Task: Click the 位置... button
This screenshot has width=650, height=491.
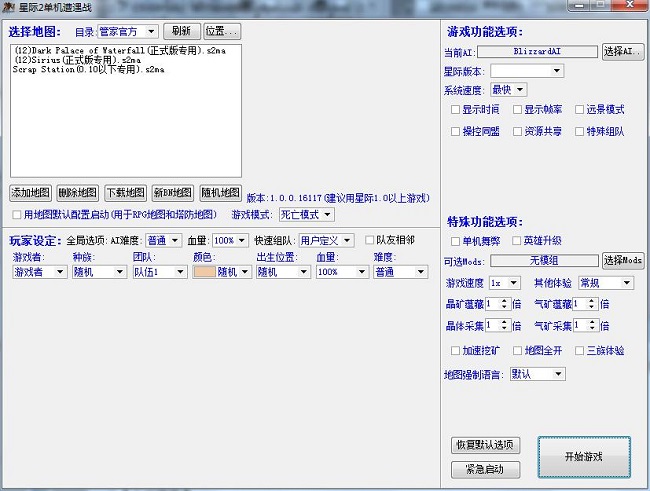Action: click(222, 31)
